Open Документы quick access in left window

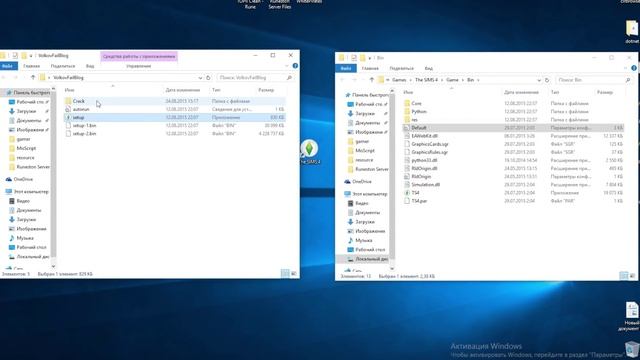(29, 120)
